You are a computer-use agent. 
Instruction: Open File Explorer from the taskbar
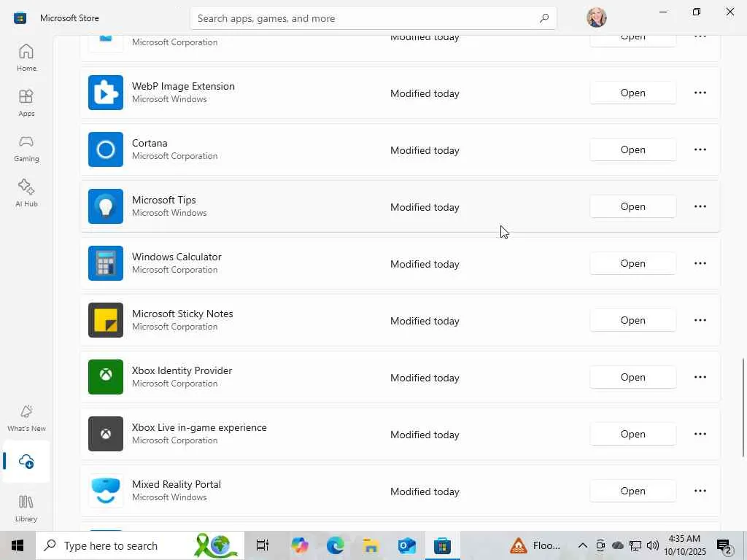[371, 545]
